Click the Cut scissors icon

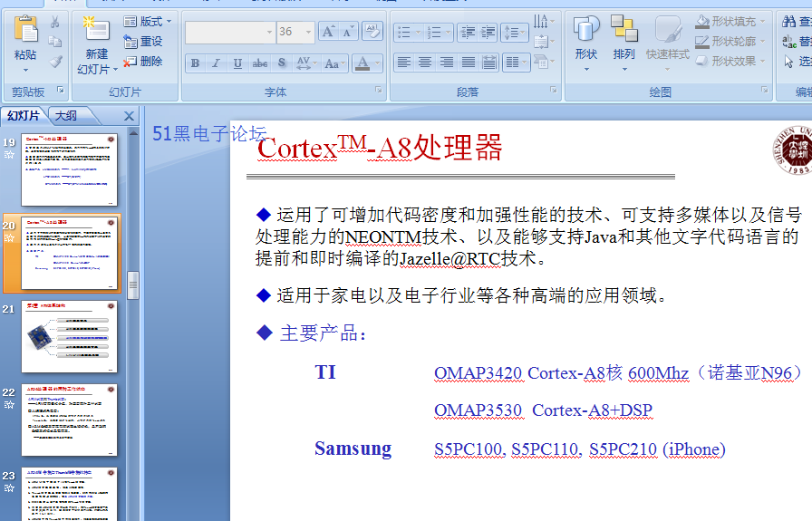point(55,22)
